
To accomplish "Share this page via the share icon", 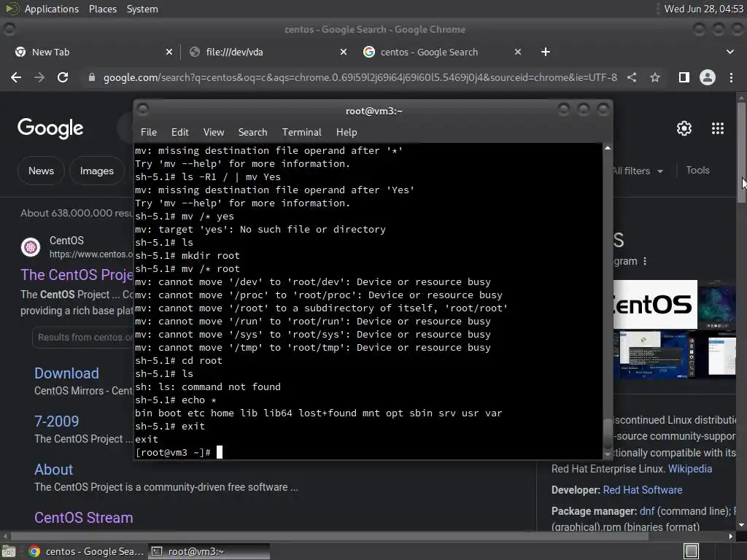I will pyautogui.click(x=632, y=77).
